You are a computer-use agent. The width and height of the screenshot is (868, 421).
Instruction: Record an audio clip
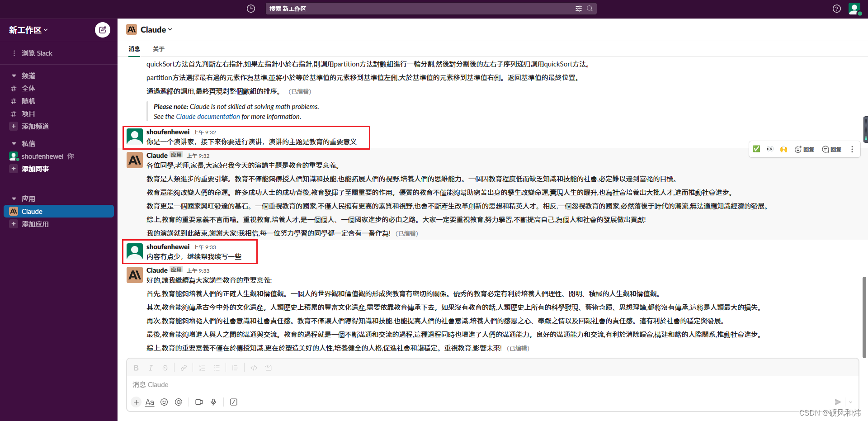[x=213, y=402]
